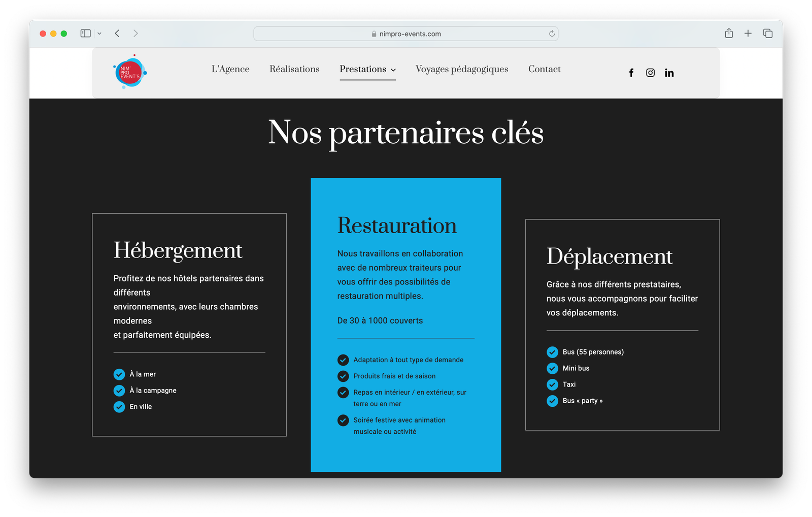The height and width of the screenshot is (517, 812).
Task: Navigate to the Contact page
Action: pyautogui.click(x=544, y=69)
